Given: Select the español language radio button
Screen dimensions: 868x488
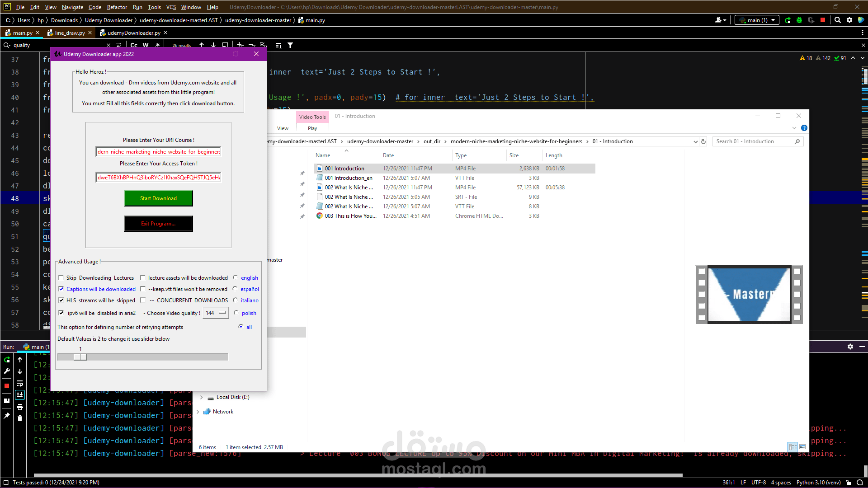Looking at the screenshot, I should pos(235,289).
